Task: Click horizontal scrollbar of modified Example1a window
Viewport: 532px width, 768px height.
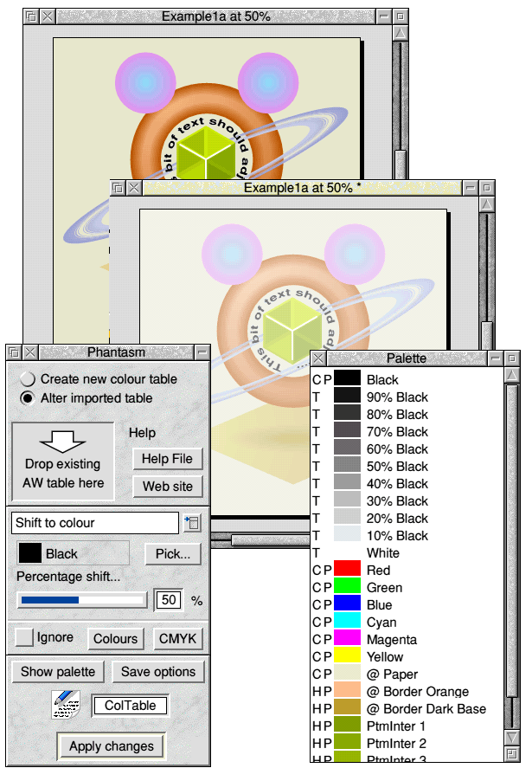Action: coord(270,540)
